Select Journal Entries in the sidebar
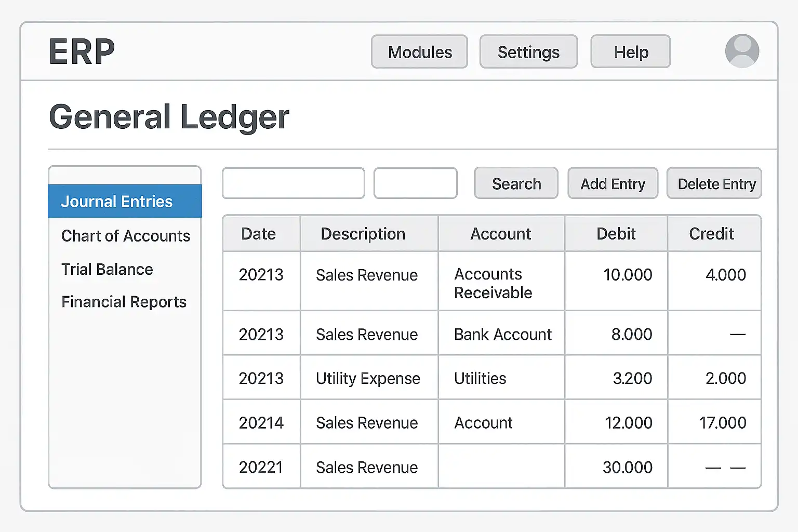This screenshot has width=798, height=532. point(125,202)
